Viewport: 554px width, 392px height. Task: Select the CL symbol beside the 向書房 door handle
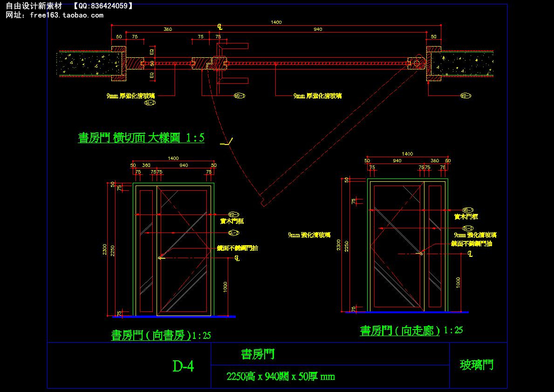click(x=237, y=258)
